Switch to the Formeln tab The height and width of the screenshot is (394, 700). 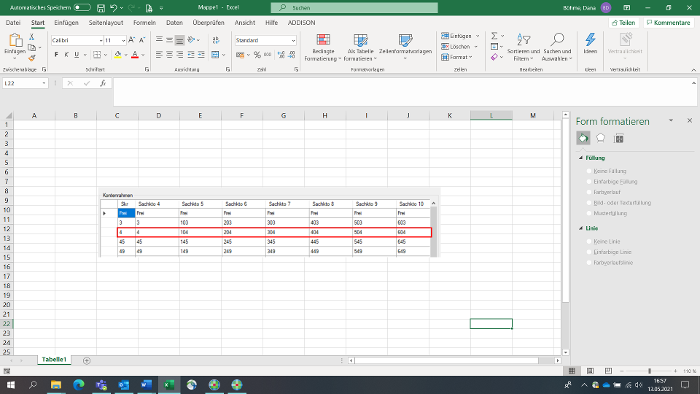(x=144, y=22)
